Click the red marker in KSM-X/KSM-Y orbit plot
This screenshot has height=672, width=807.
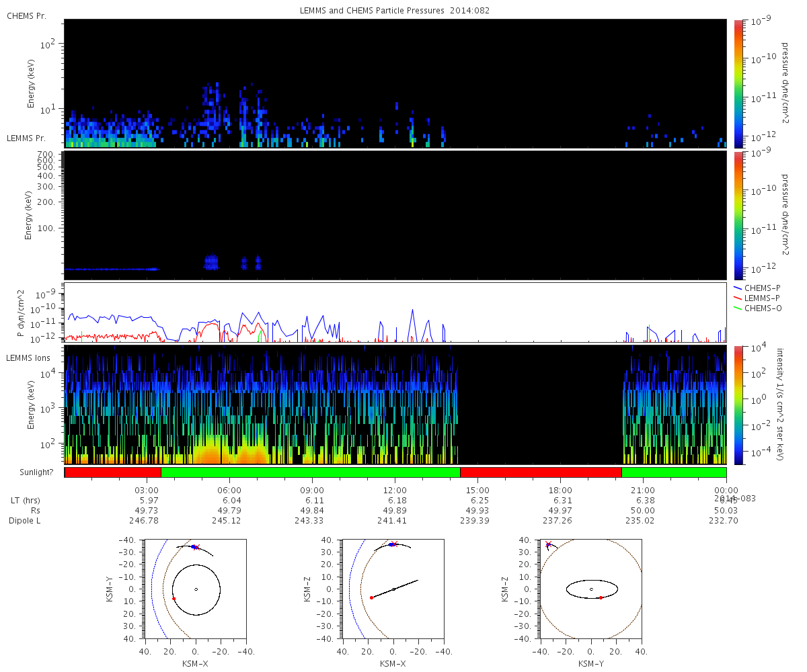[x=174, y=598]
